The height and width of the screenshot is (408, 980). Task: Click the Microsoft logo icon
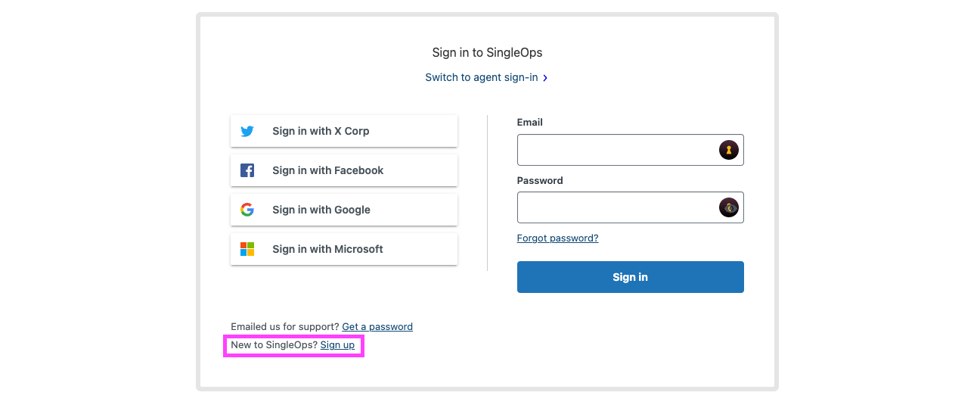(x=247, y=249)
